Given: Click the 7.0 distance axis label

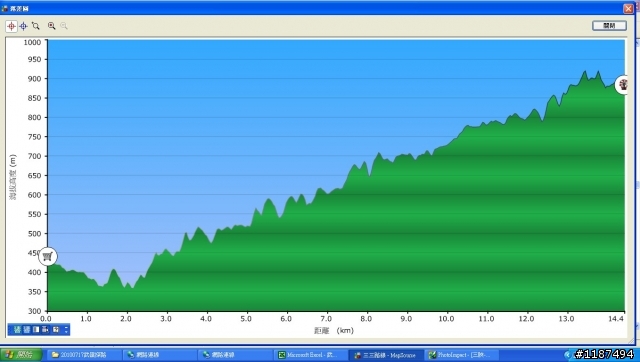Looking at the screenshot, I should [x=326, y=319].
